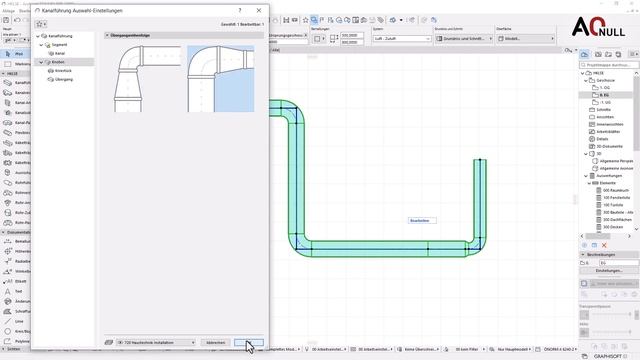Image resolution: width=640 pixels, height=360 pixels.
Task: Click the red delete X icon
Action: tap(604, 245)
